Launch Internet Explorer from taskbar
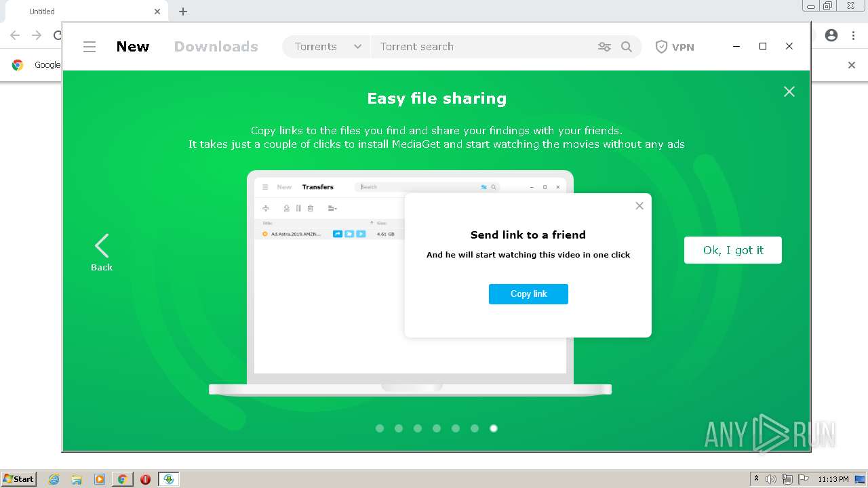The image size is (868, 488). point(54,479)
